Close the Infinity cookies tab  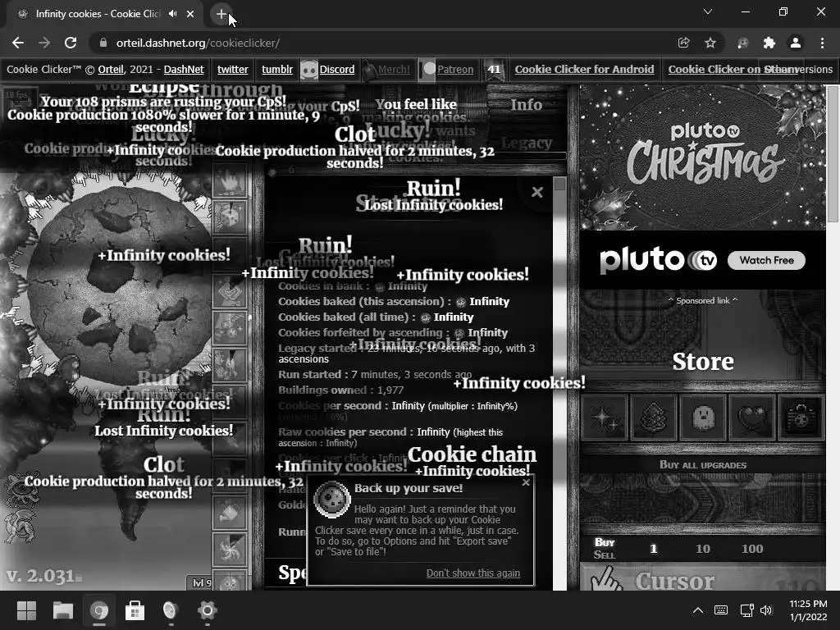pyautogui.click(x=190, y=14)
